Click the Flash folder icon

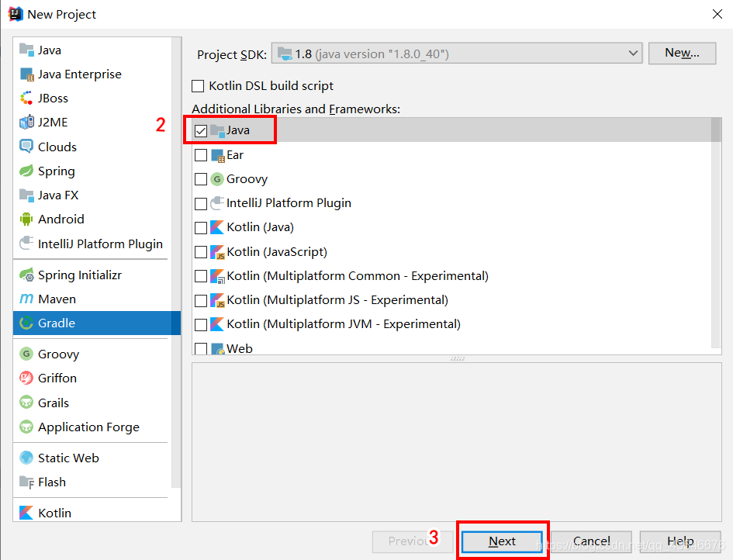[26, 482]
